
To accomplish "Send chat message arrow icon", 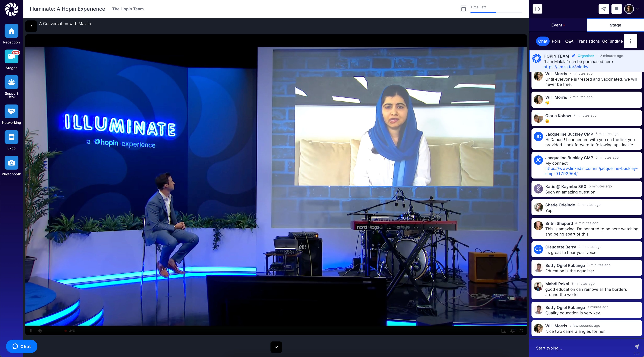I will point(637,346).
